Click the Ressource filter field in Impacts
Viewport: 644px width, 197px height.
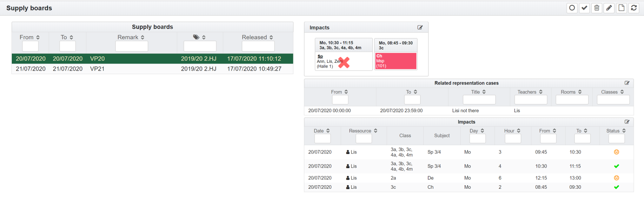click(363, 139)
